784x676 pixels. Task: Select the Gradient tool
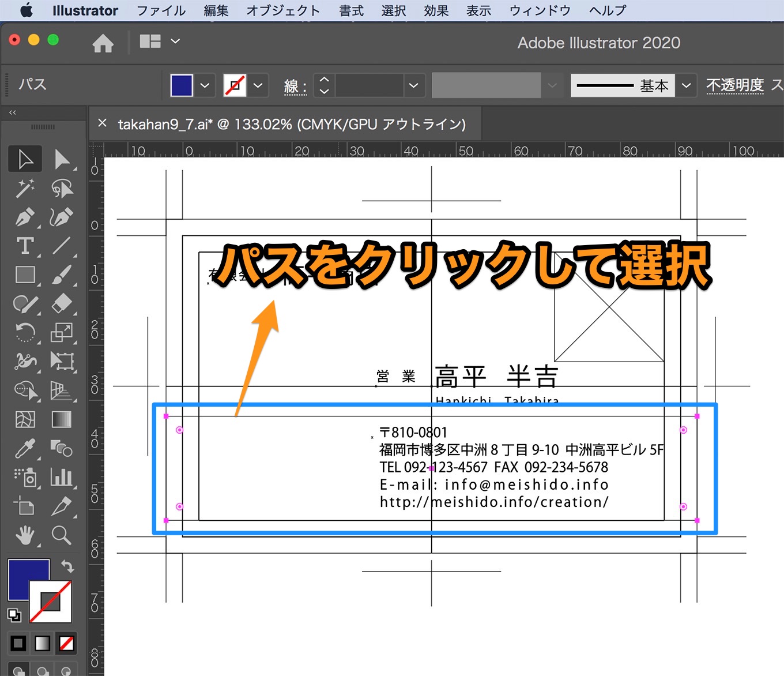pyautogui.click(x=61, y=419)
